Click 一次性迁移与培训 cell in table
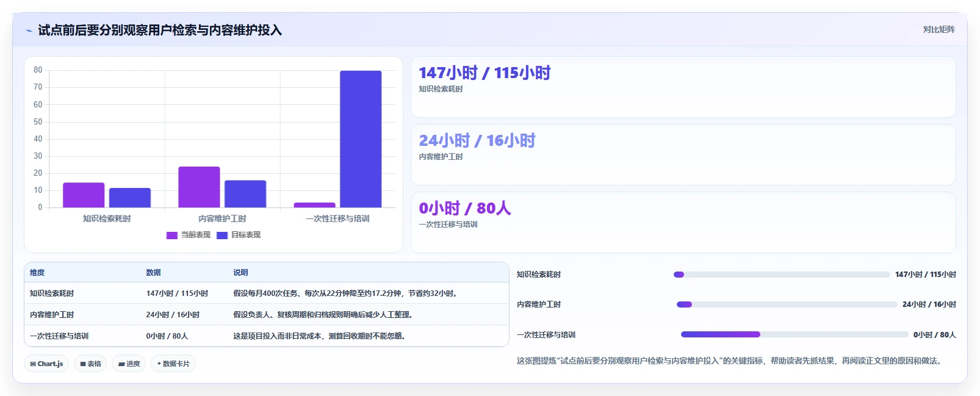This screenshot has width=980, height=396. click(59, 336)
